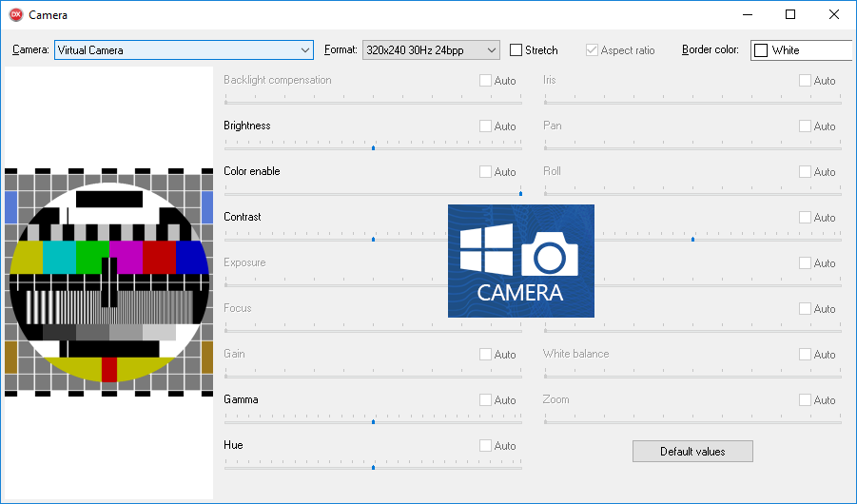Click the Contrast slider handle
The height and width of the screenshot is (504, 857).
coord(373,239)
